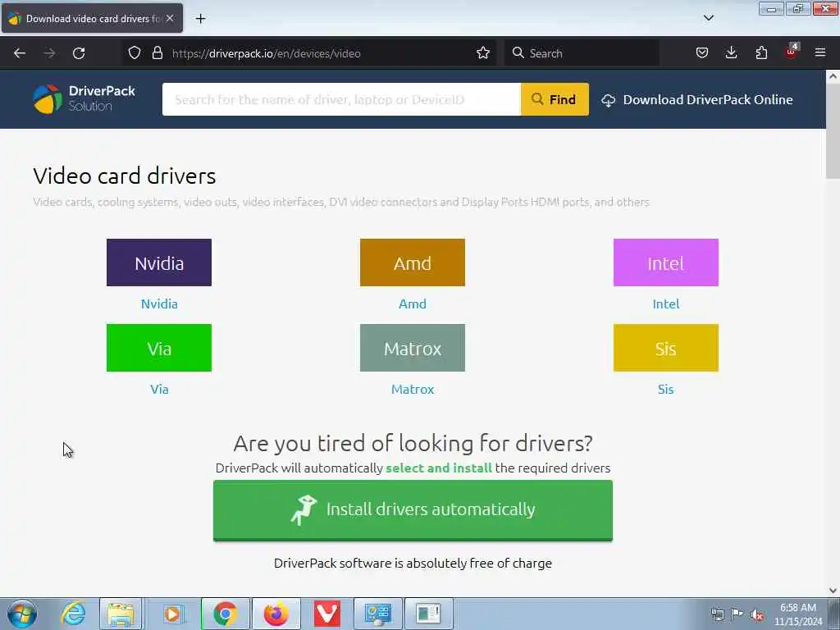
Task: Click the select and install green text
Action: [x=439, y=468]
